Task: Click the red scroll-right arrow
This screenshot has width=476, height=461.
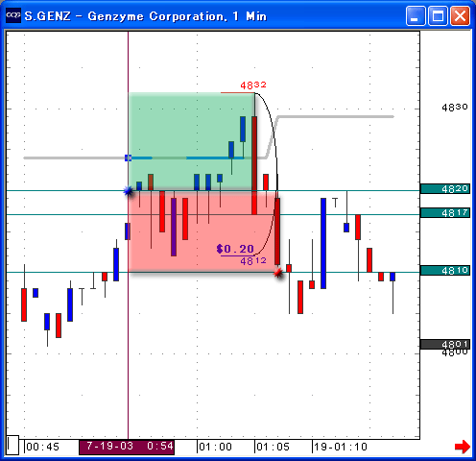Action: point(463,447)
